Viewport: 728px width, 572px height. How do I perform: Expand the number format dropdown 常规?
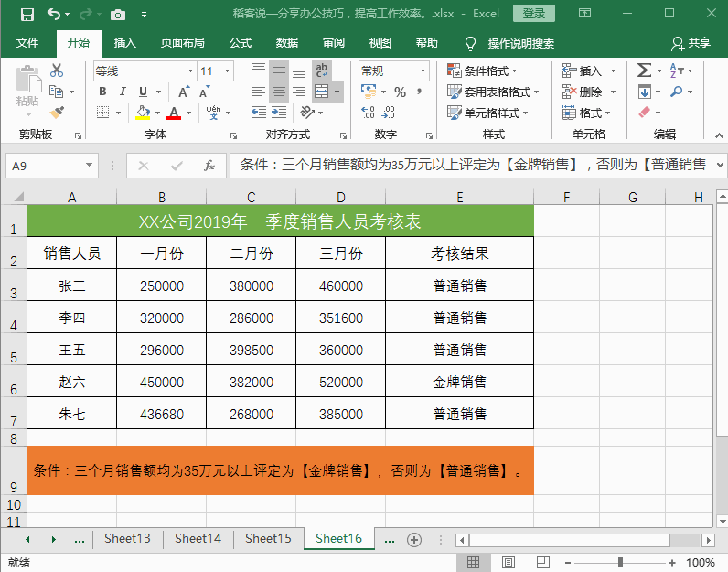coord(423,70)
